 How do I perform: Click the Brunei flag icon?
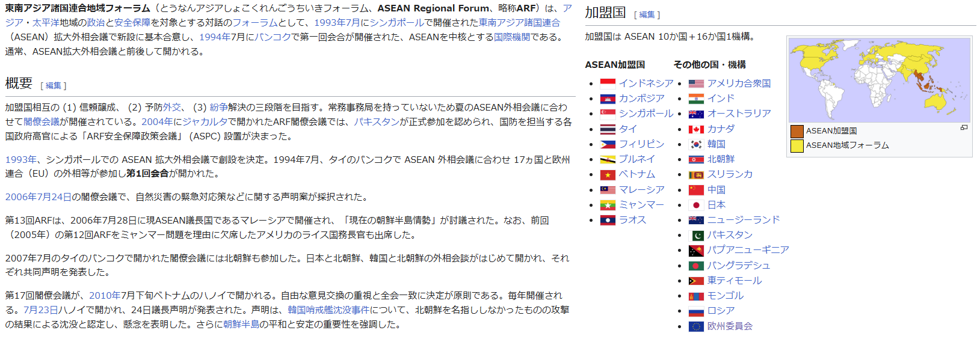point(608,159)
